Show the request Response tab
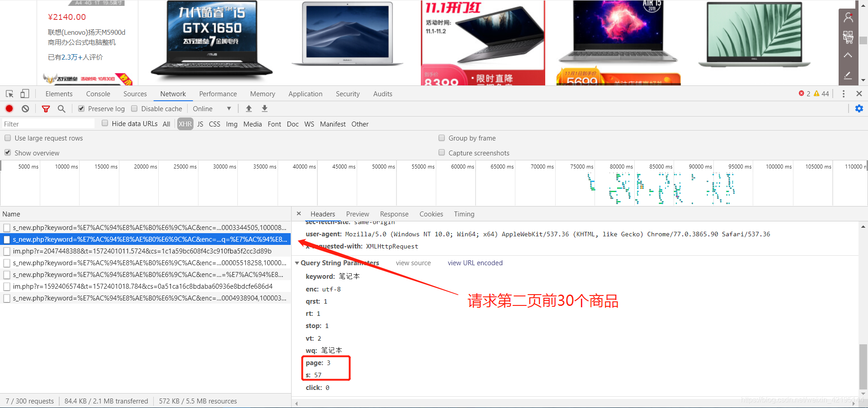This screenshot has height=408, width=868. (x=394, y=214)
